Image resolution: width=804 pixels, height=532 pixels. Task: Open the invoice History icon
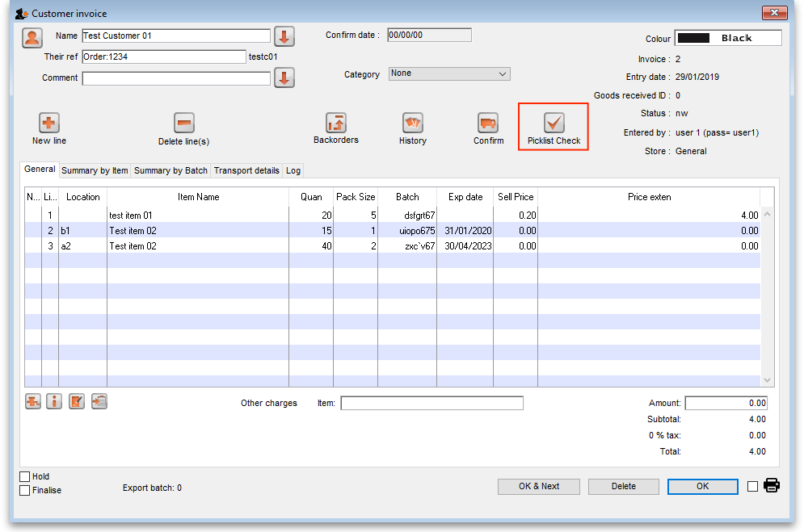[x=413, y=123]
